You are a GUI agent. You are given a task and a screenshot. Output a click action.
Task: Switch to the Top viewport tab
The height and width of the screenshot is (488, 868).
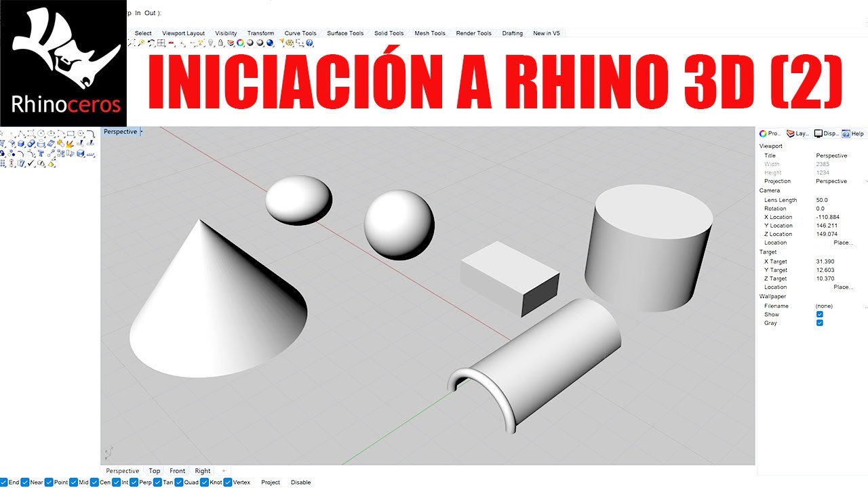[155, 471]
